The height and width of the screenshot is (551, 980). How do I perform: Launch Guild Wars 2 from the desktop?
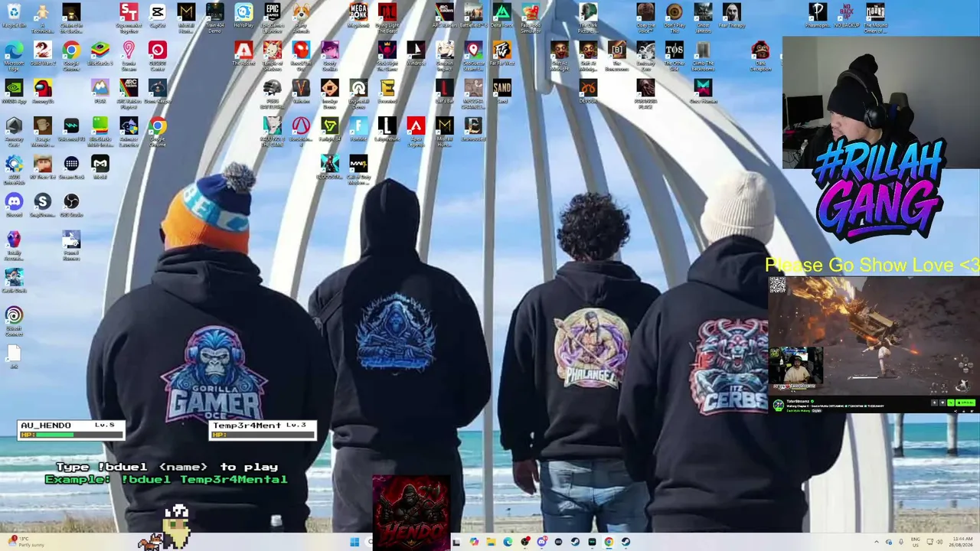coord(42,54)
